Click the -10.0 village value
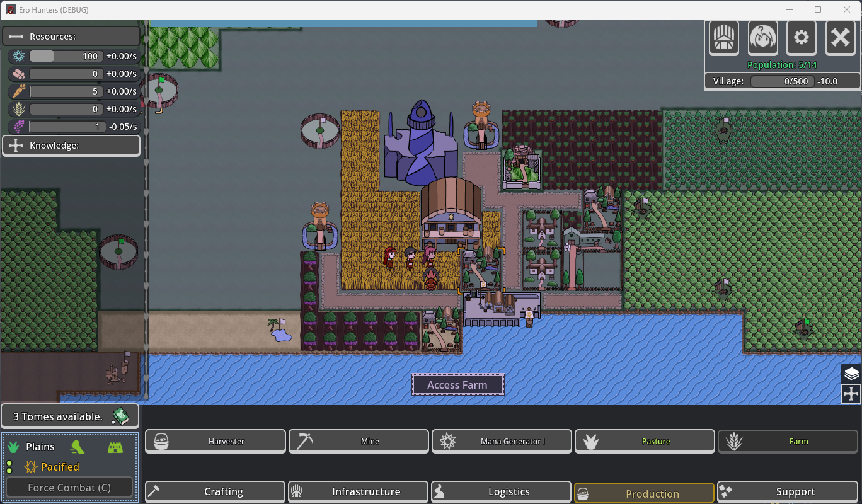 pos(826,81)
